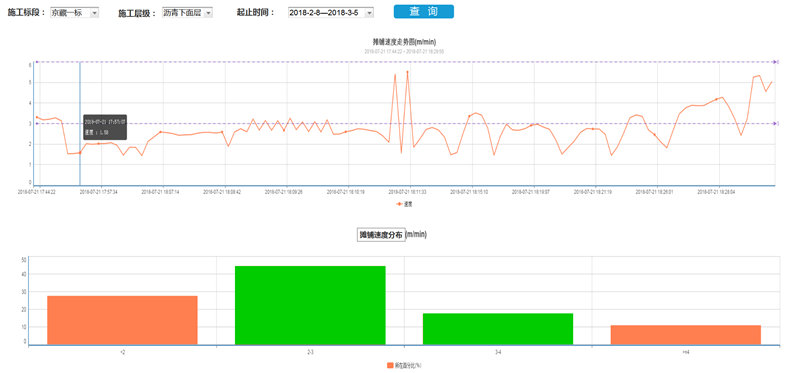
Task: Click the 2-3 category label on bar chart
Action: [310, 352]
